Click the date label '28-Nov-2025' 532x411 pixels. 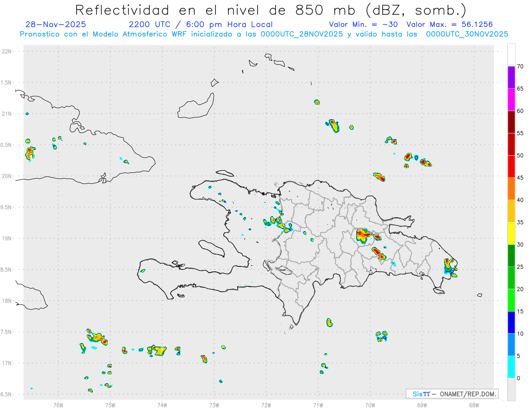[56, 24]
